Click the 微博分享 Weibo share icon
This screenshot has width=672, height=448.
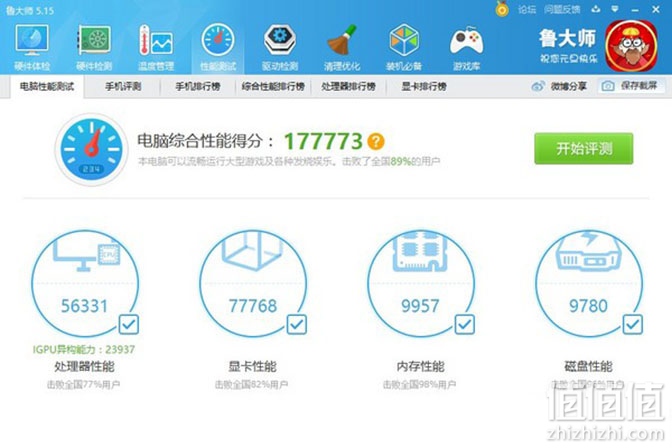538,86
